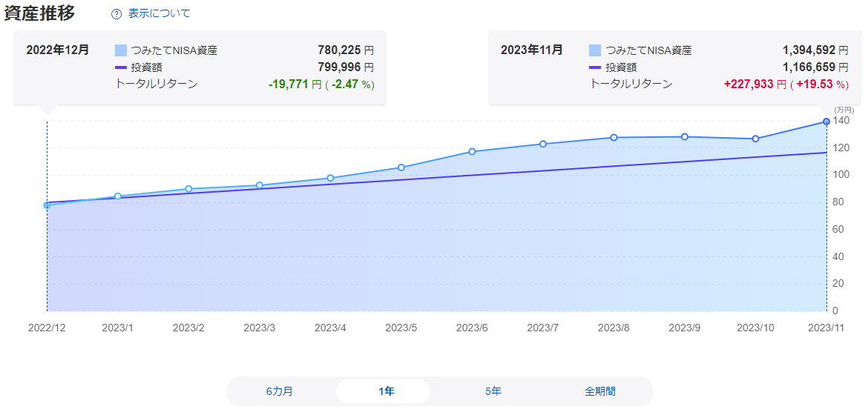This screenshot has width=868, height=415.
Task: Click the 2023/9 data point marker
Action: point(685,136)
